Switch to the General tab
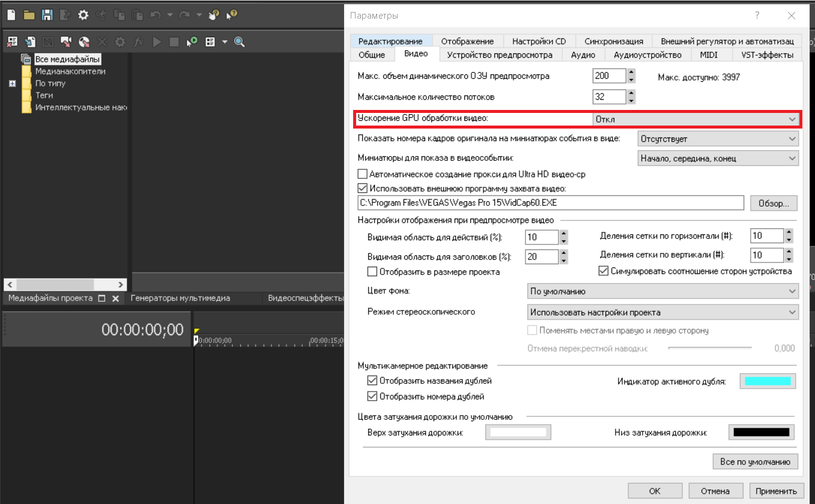The image size is (815, 504). [x=372, y=55]
